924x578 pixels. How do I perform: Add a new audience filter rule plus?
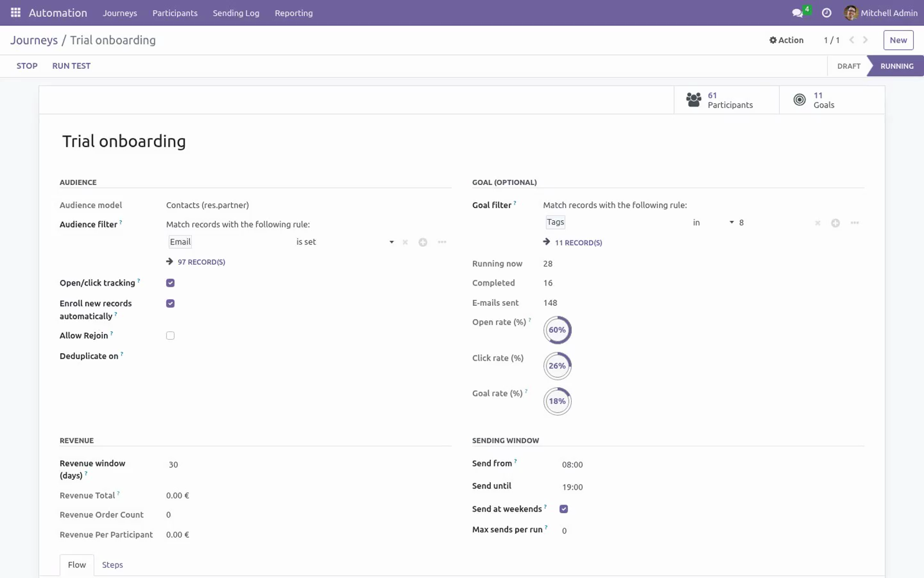point(423,242)
